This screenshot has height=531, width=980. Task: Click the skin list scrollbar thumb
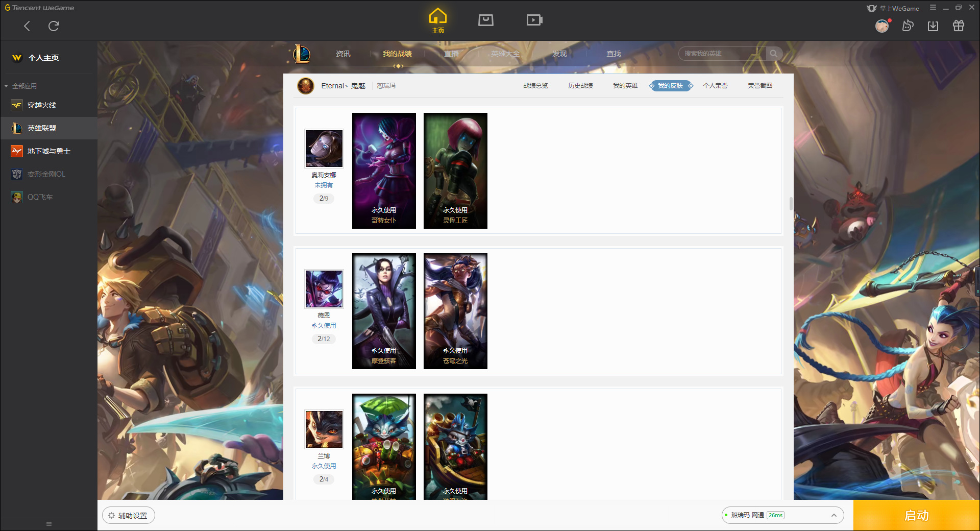pyautogui.click(x=791, y=204)
